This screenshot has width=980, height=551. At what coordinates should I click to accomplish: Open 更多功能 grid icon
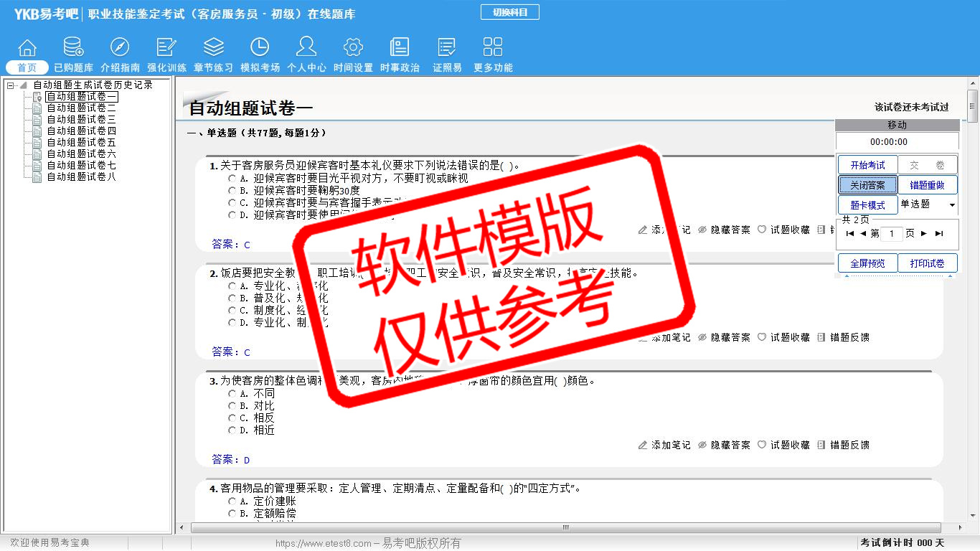click(493, 48)
